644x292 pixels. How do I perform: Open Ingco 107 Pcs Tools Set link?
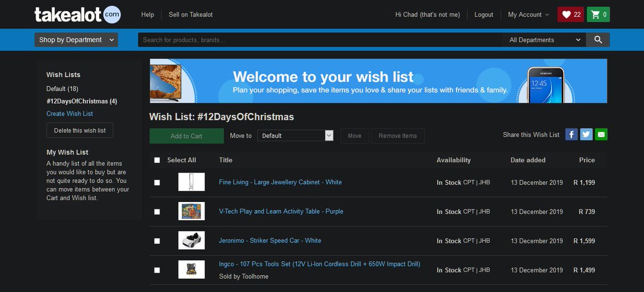click(319, 264)
